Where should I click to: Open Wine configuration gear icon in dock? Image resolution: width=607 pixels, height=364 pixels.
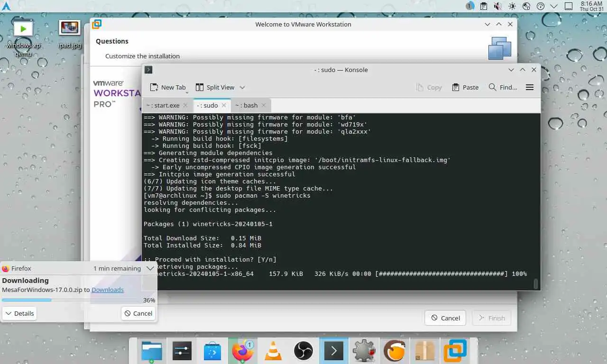[364, 351]
